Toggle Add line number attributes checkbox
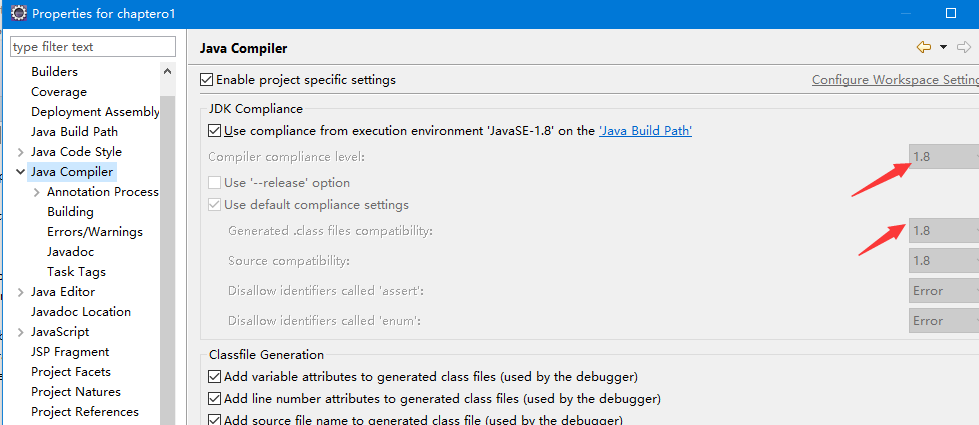 tap(215, 399)
